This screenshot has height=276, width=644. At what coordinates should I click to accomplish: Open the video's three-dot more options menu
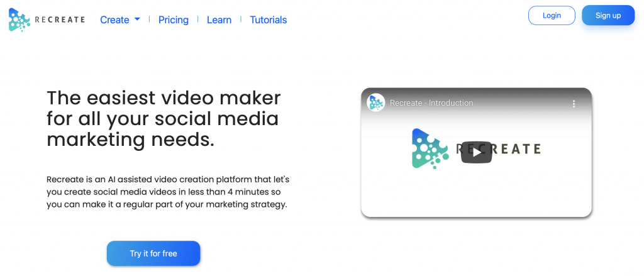coord(574,104)
